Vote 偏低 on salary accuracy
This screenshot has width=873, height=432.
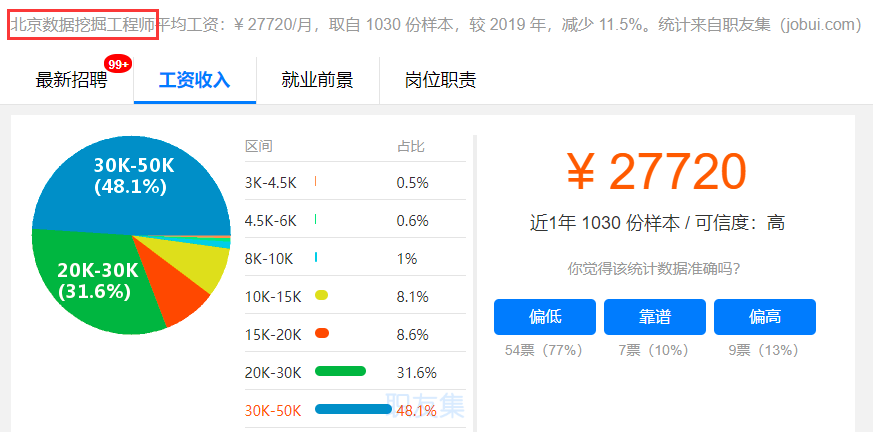[545, 317]
